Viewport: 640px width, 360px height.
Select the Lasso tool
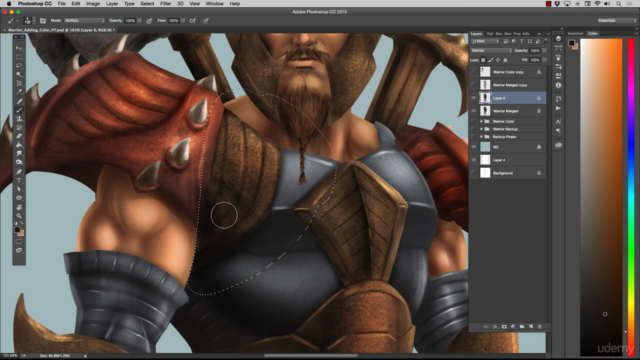[19, 66]
